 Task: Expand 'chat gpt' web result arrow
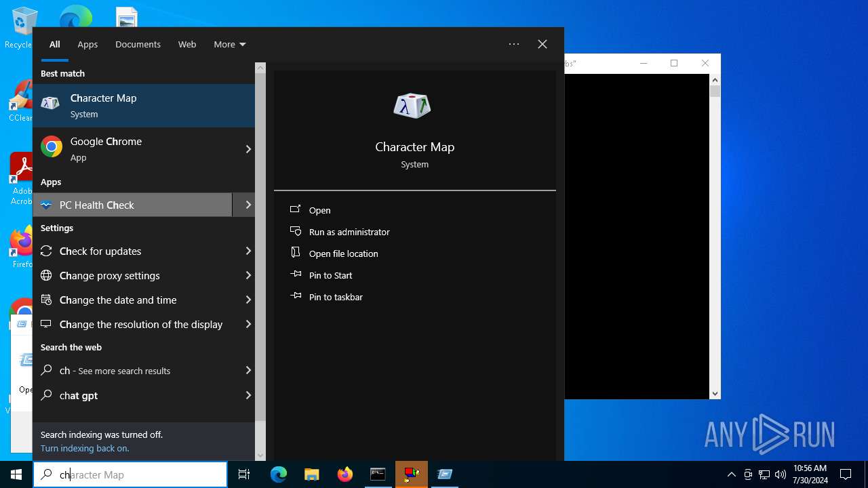click(x=248, y=395)
